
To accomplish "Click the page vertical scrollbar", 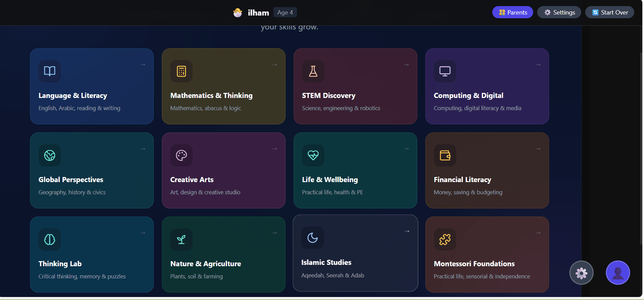I will coord(641,149).
